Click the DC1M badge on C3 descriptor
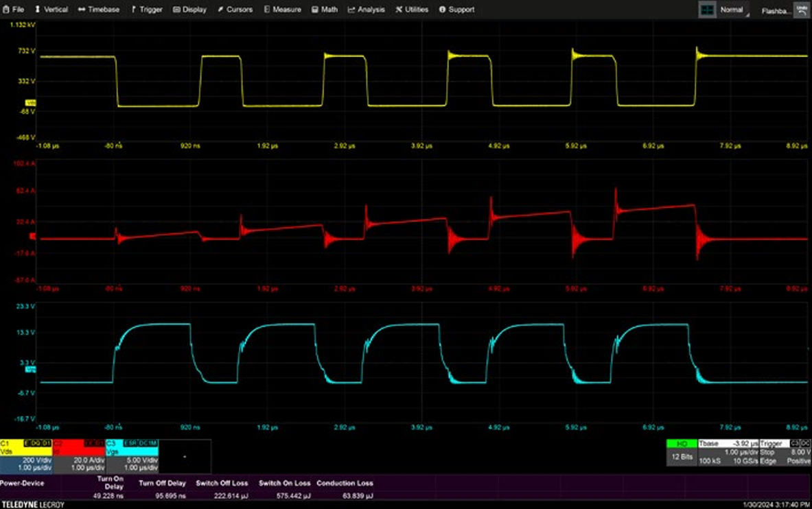The width and height of the screenshot is (812, 509). (148, 443)
